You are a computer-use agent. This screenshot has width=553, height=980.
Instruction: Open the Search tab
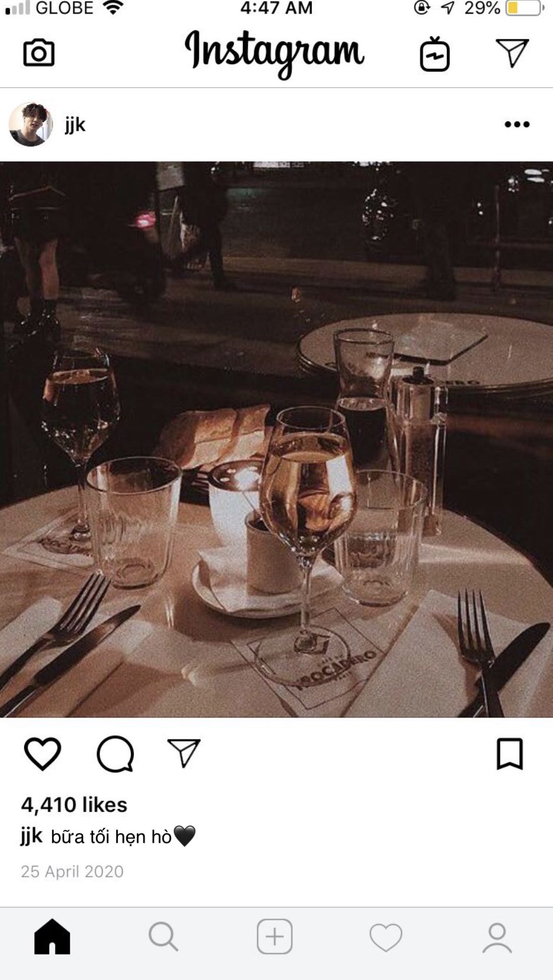pos(163,936)
